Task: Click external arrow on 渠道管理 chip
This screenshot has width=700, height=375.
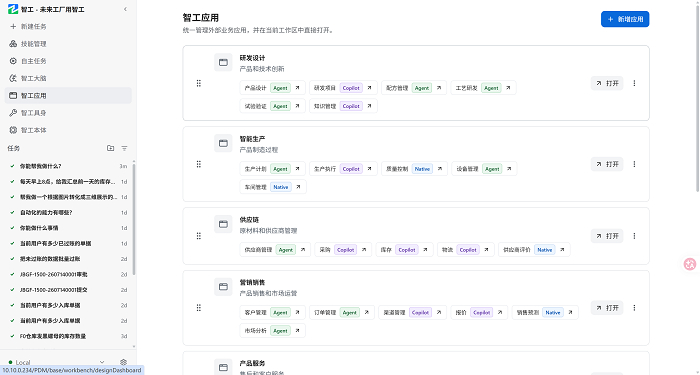Action: [439, 312]
